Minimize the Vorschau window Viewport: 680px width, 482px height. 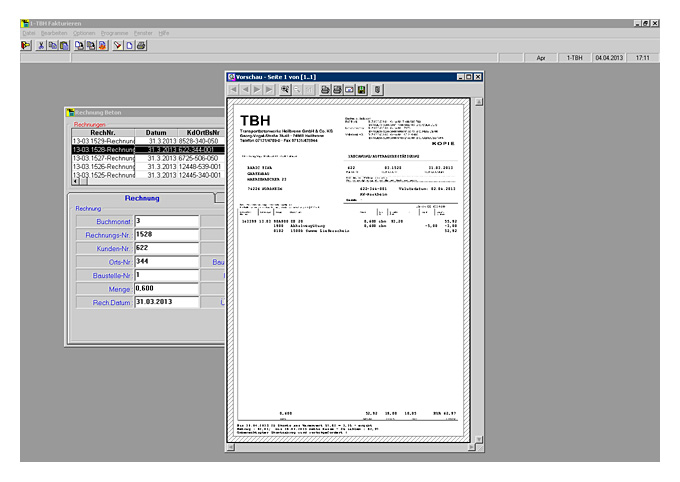[x=461, y=77]
